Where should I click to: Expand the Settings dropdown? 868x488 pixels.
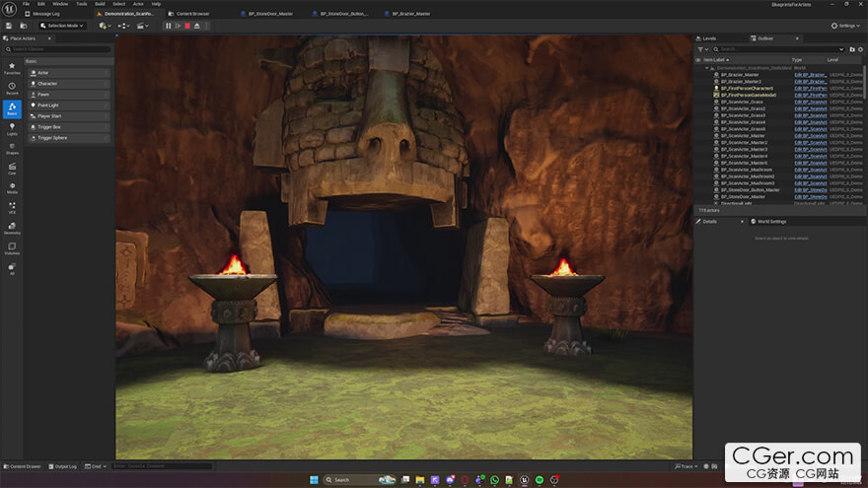[x=847, y=26]
